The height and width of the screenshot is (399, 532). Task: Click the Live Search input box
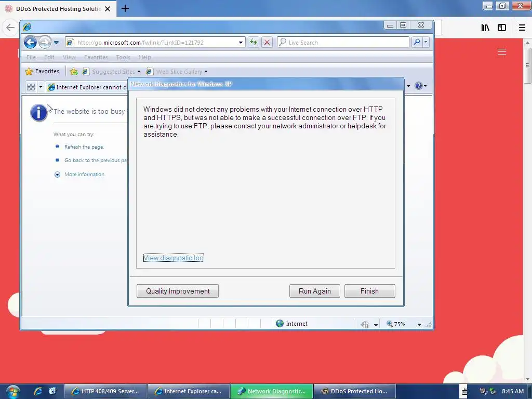point(343,43)
